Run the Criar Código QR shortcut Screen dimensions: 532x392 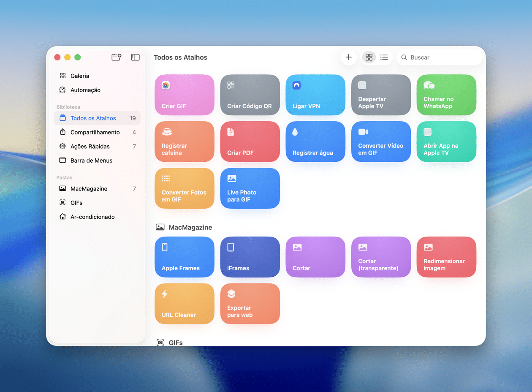point(250,95)
